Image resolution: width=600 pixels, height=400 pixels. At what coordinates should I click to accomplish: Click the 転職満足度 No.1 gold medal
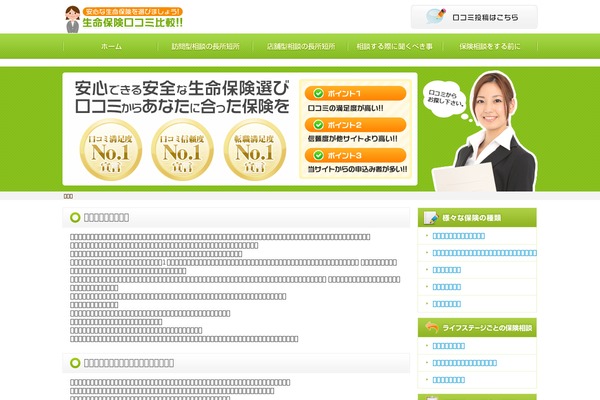coord(254,150)
